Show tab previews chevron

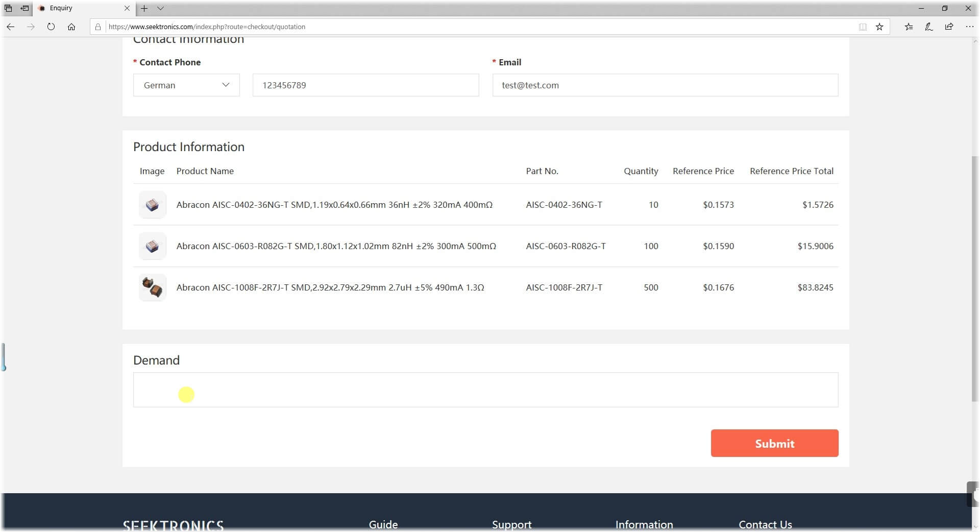(160, 8)
